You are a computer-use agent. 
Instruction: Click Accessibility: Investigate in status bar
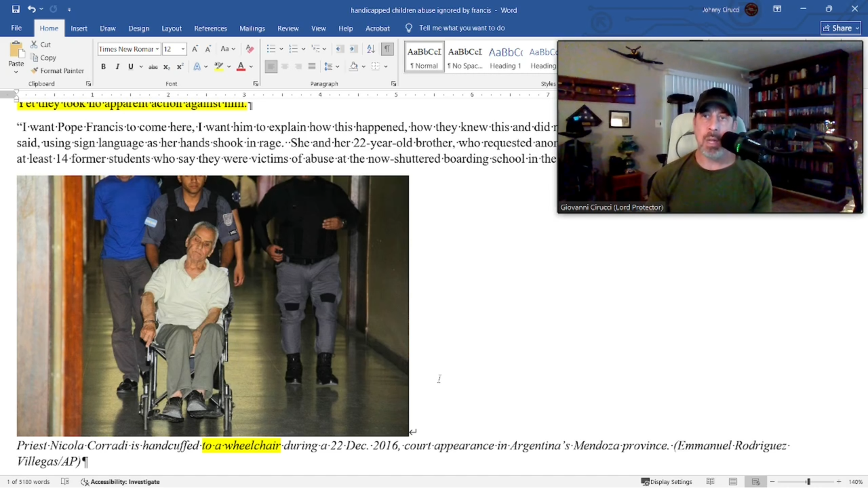(x=120, y=482)
